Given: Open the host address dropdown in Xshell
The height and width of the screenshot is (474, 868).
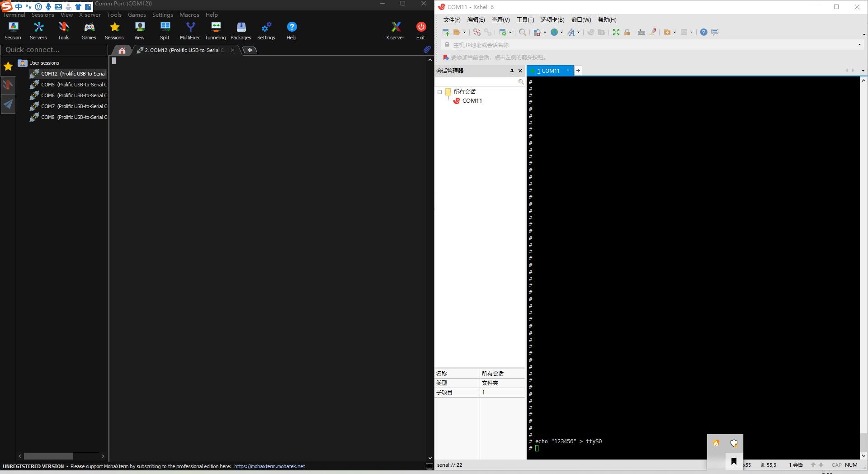Looking at the screenshot, I should 859,45.
